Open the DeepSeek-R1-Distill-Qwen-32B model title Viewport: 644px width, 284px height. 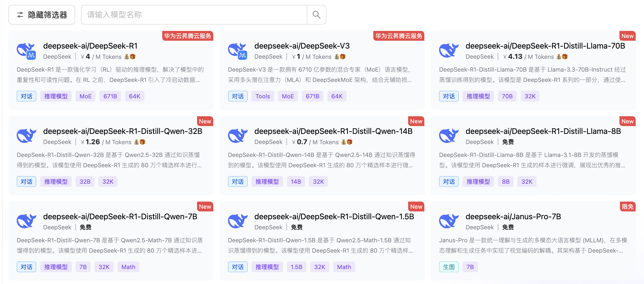point(122,131)
